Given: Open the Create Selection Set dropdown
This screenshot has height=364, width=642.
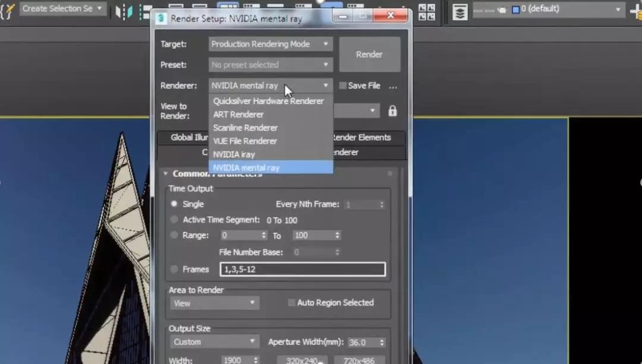Looking at the screenshot, I should (63, 8).
